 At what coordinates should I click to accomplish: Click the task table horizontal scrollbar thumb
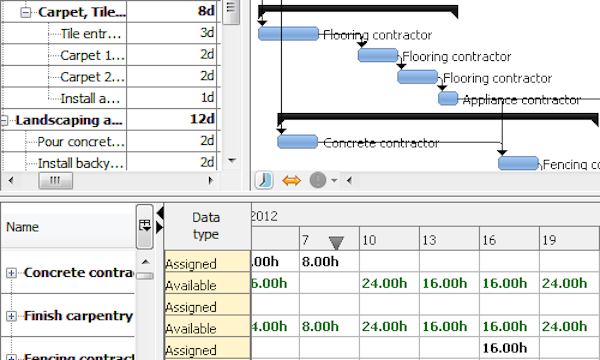tap(55, 181)
